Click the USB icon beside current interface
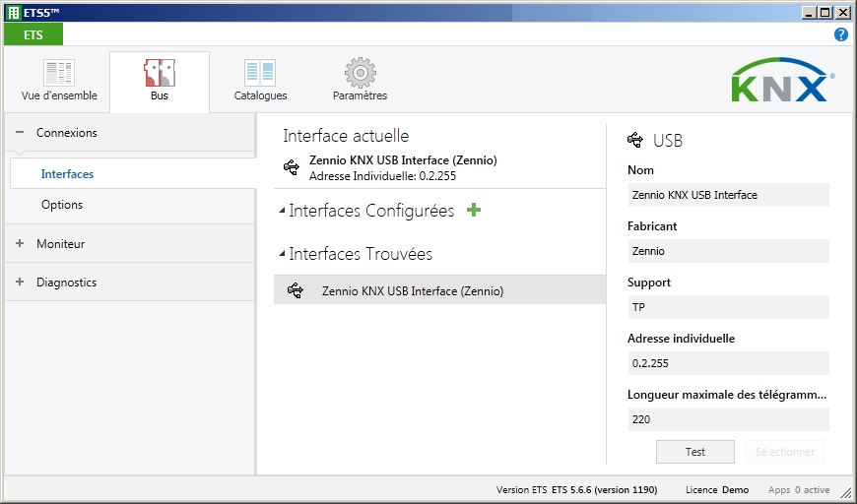Viewport: 857px width, 504px height. click(x=292, y=167)
